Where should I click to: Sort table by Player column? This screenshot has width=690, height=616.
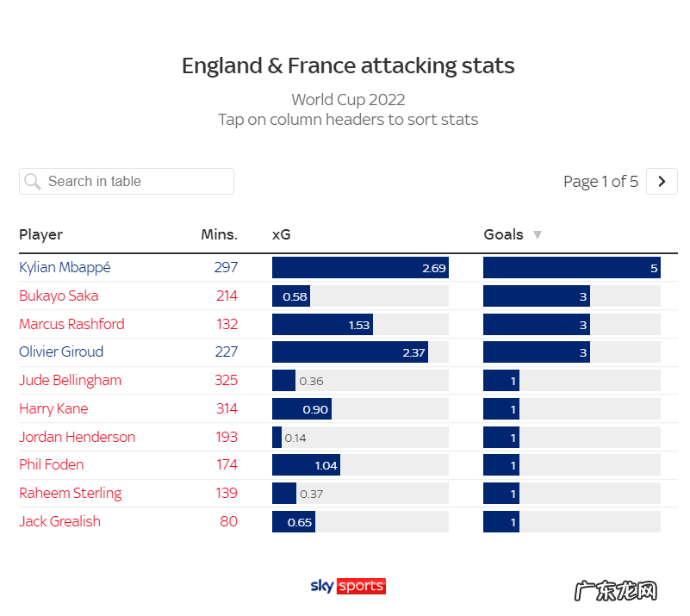41,234
